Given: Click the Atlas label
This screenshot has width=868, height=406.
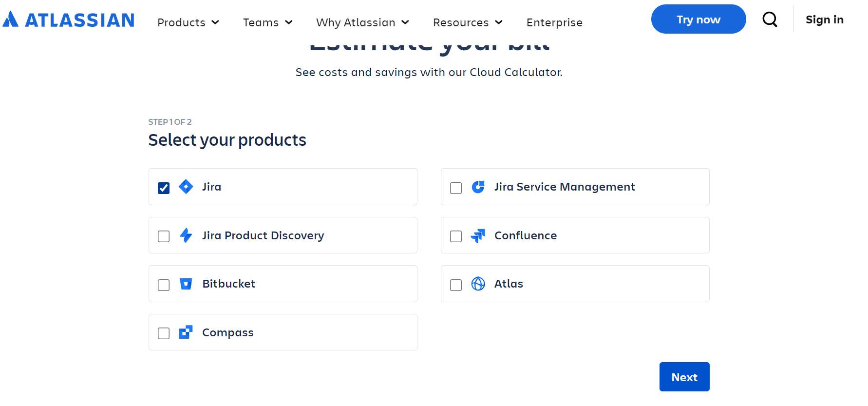Looking at the screenshot, I should (x=509, y=284).
